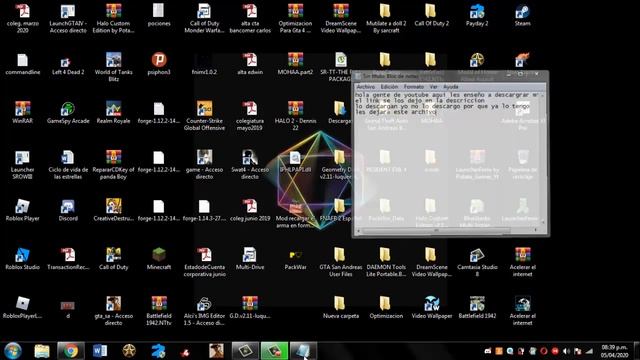The height and width of the screenshot is (360, 640).
Task: Open the LaunchGTAIV Acceso directo shortcut
Action: point(68,18)
